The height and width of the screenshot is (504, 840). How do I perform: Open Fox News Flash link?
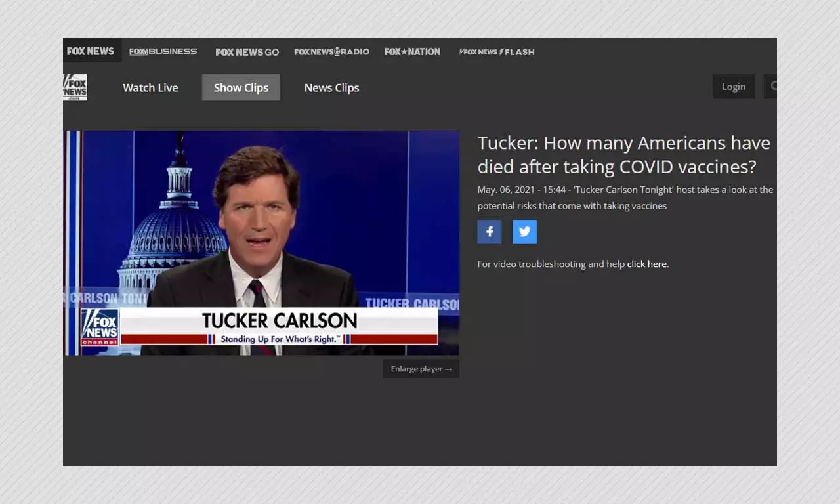[496, 52]
